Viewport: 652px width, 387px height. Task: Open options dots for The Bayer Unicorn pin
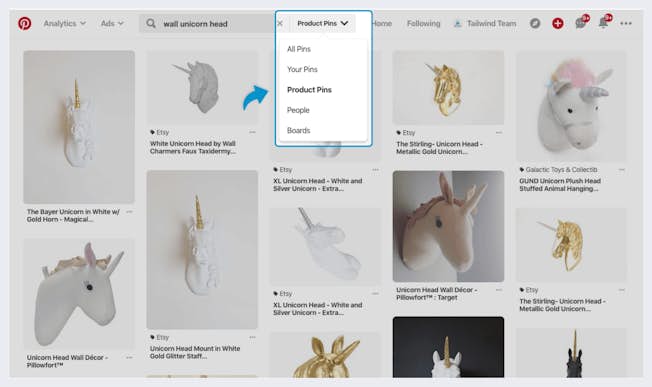[129, 212]
